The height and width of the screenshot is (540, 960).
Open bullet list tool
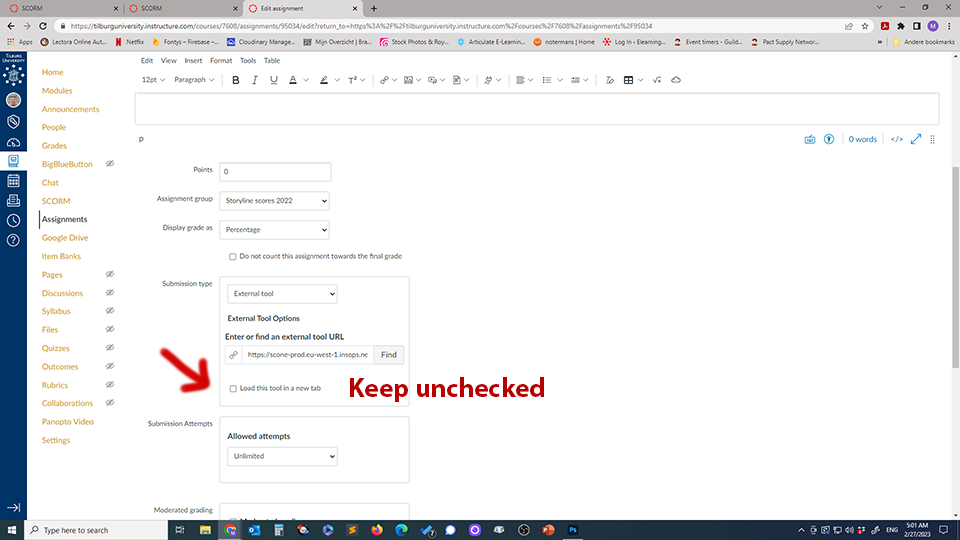[547, 80]
